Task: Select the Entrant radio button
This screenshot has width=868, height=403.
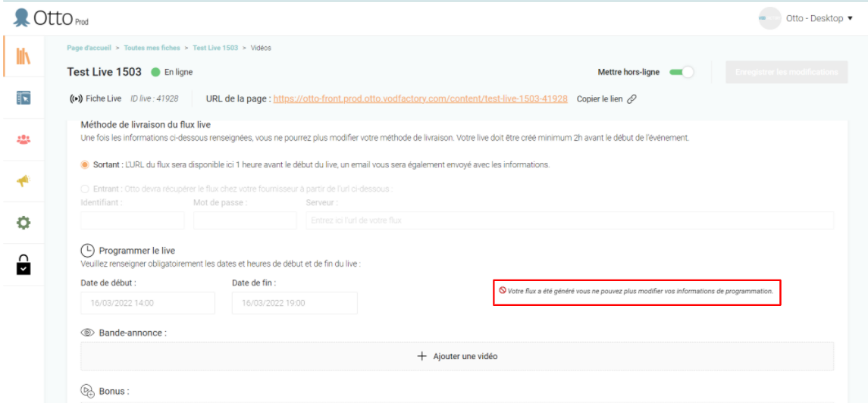Action: [85, 189]
